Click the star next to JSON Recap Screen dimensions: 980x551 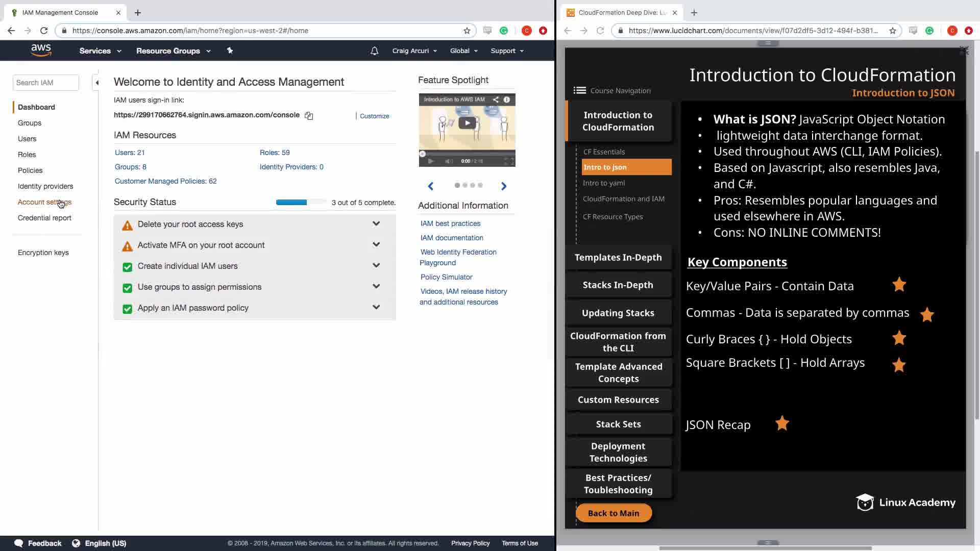782,423
